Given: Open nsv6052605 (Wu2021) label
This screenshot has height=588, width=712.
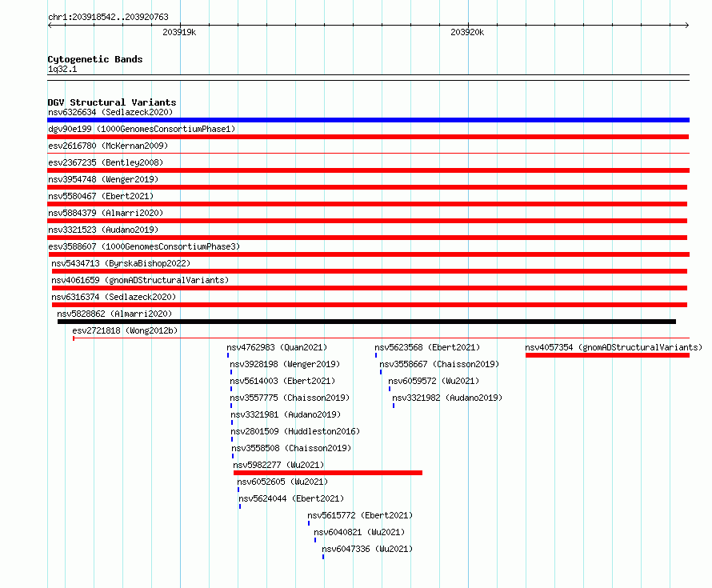Looking at the screenshot, I should (x=282, y=482).
